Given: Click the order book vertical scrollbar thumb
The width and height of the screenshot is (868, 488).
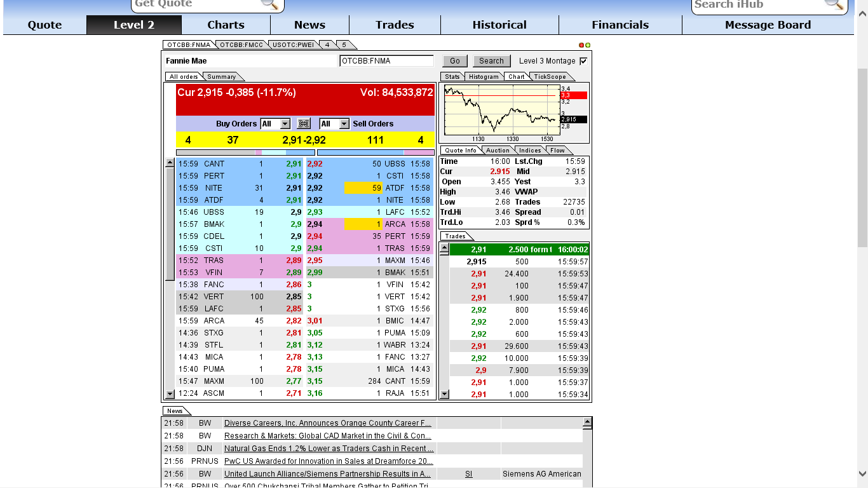Looking at the screenshot, I should [170, 224].
